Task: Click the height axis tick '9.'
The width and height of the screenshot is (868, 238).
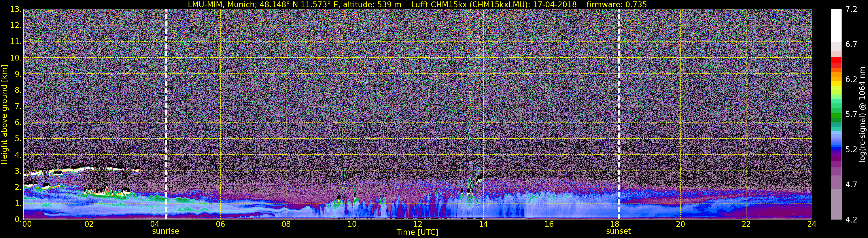Action: click(x=18, y=74)
